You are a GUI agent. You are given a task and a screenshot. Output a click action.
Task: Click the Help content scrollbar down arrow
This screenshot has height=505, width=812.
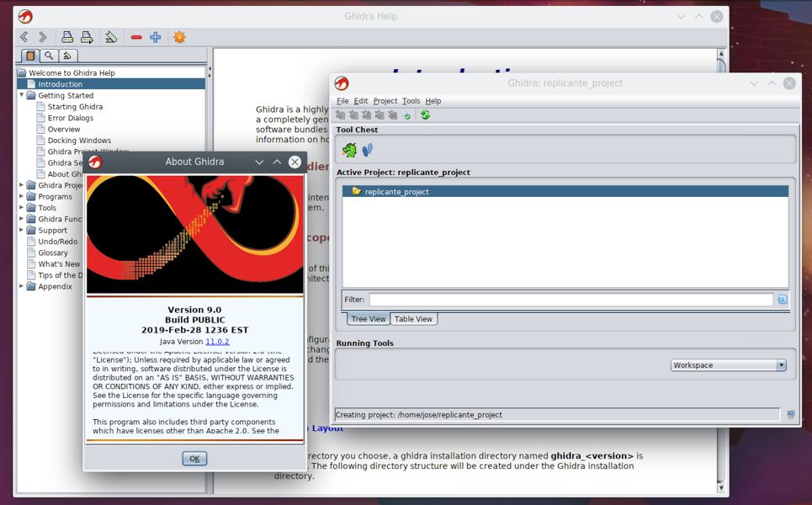pos(721,487)
